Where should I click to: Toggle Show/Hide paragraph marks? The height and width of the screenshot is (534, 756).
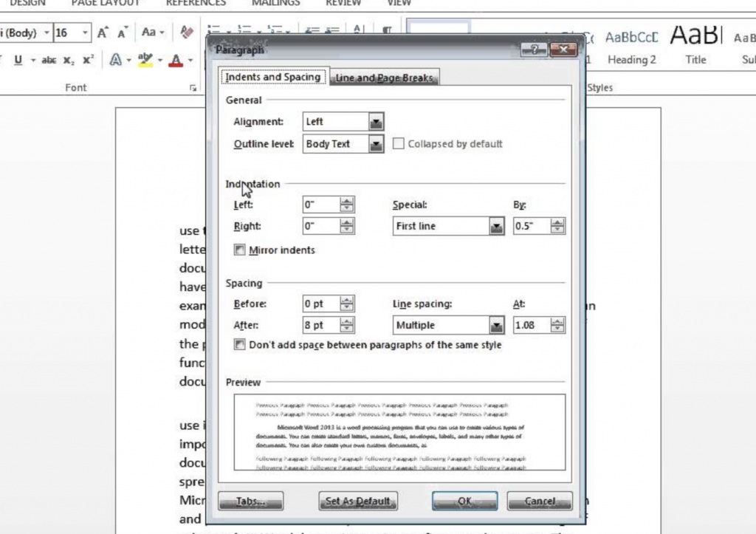tap(386, 30)
